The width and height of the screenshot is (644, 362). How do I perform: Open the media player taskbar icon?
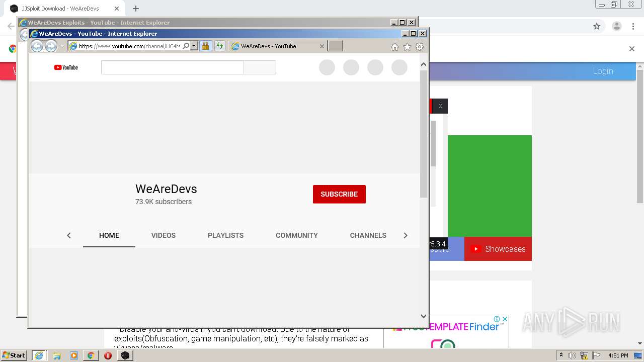tap(74, 355)
